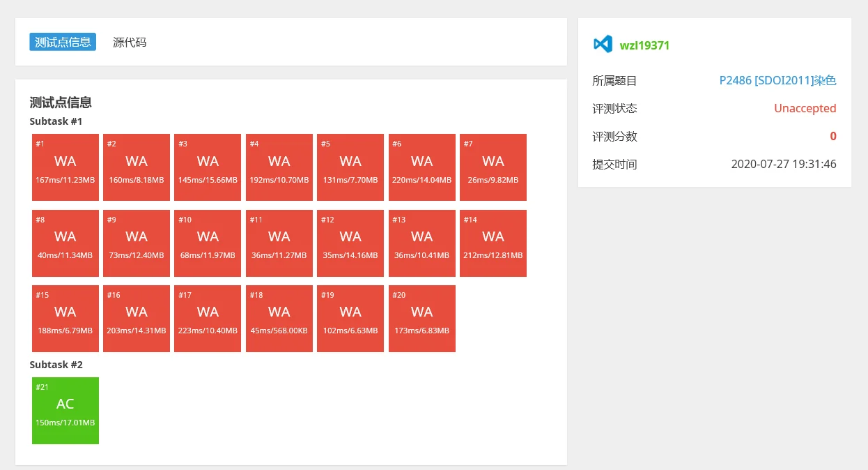Viewport: 868px width, 470px height.
Task: Select test case #9 WA block
Action: [137, 243]
